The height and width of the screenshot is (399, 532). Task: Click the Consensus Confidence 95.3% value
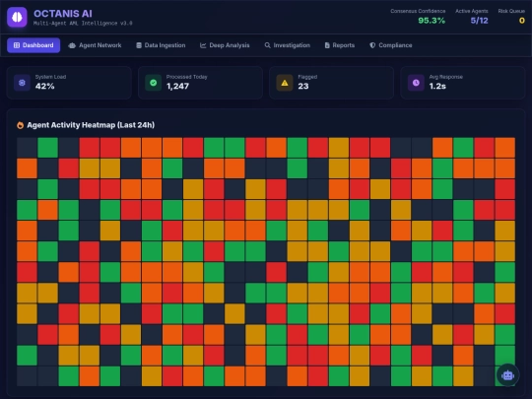(x=432, y=21)
